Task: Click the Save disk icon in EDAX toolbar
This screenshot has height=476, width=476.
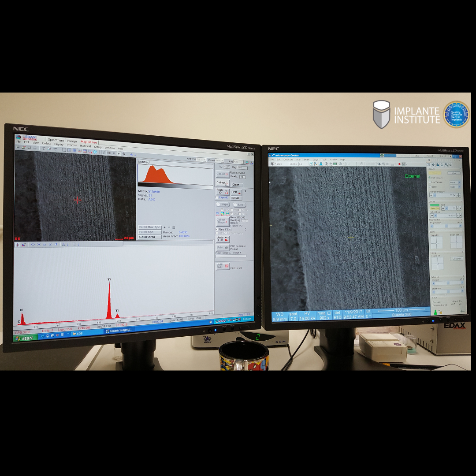Action: tap(29, 148)
